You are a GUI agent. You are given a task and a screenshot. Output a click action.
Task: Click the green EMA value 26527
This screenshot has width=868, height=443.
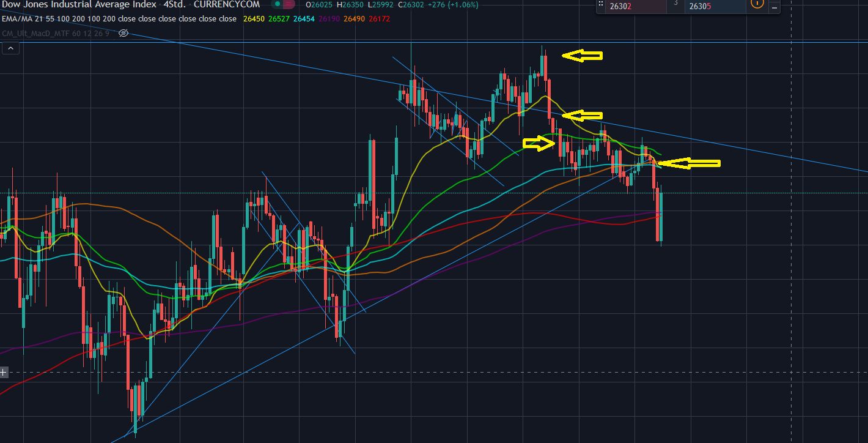click(279, 19)
